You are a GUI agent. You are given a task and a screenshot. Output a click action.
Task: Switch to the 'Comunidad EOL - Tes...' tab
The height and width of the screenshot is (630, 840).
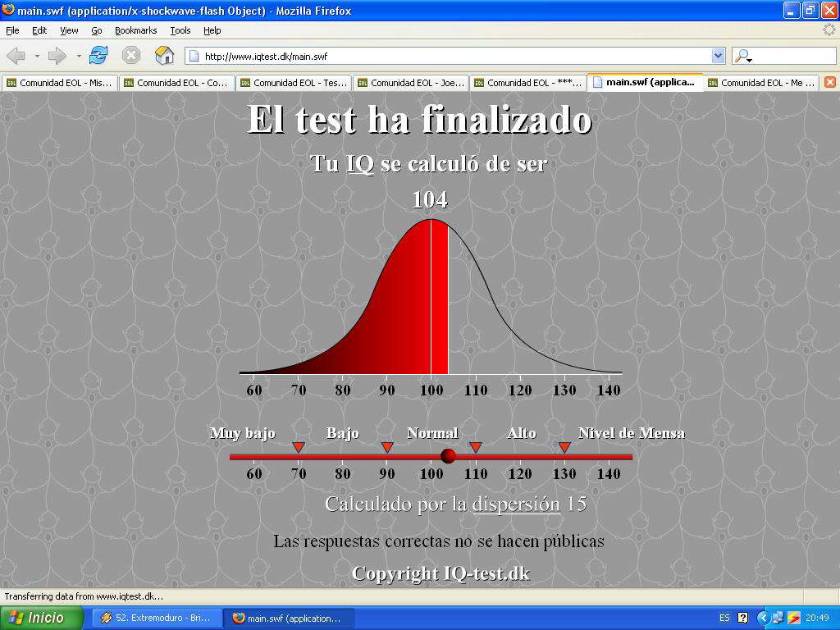coord(293,83)
